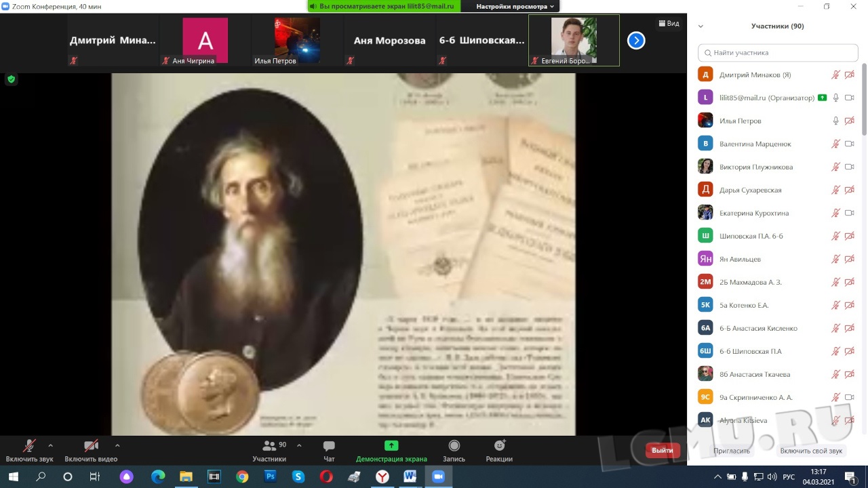Focus the Найти участника search field

778,52
